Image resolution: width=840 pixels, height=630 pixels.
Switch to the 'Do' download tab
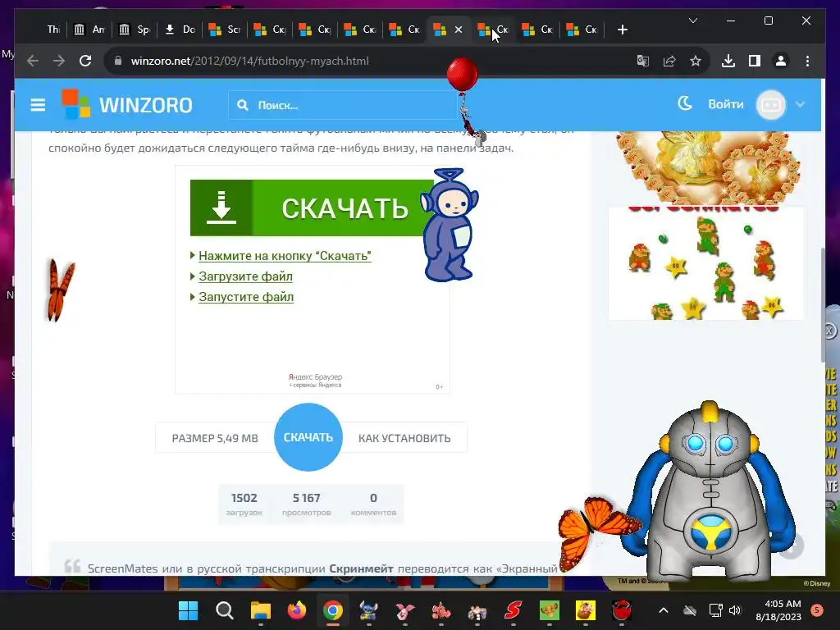[180, 30]
